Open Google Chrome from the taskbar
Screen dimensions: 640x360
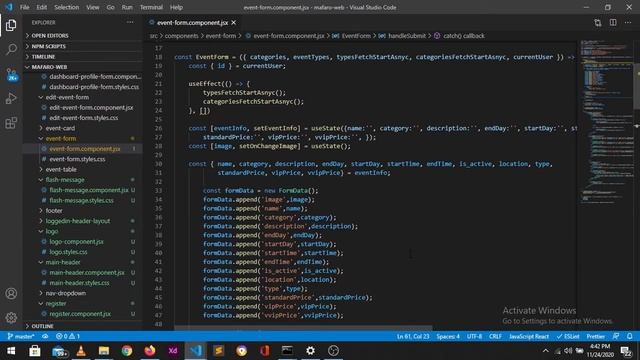(127, 351)
